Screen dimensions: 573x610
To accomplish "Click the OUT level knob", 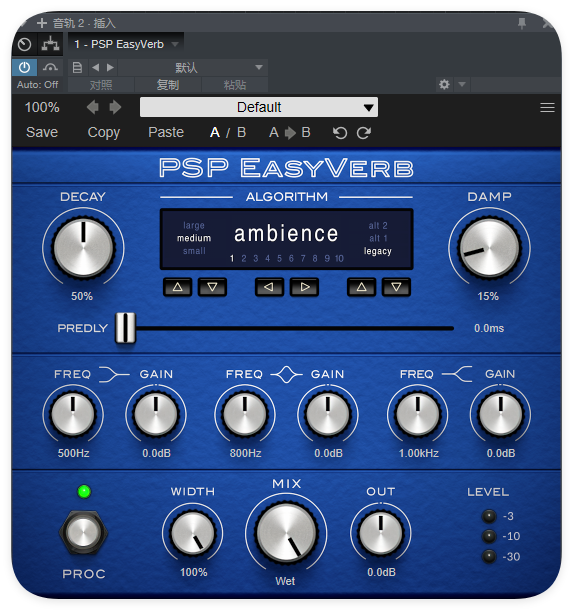I will 381,533.
